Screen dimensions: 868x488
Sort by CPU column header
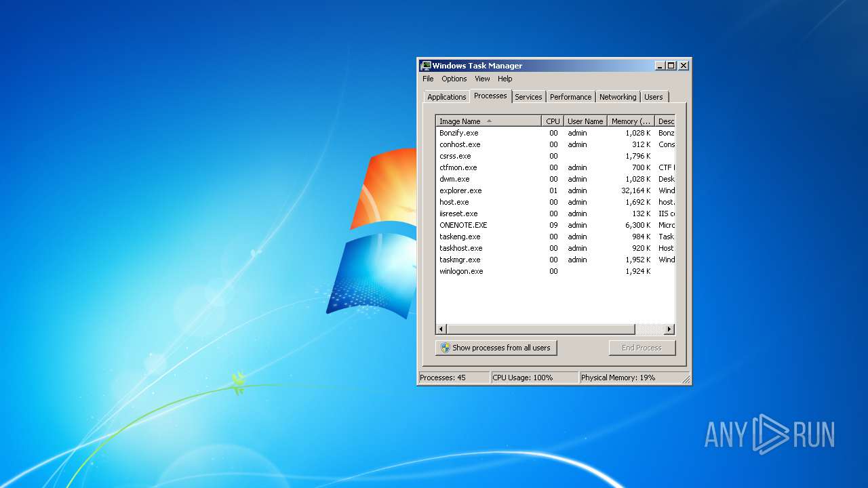[553, 121]
